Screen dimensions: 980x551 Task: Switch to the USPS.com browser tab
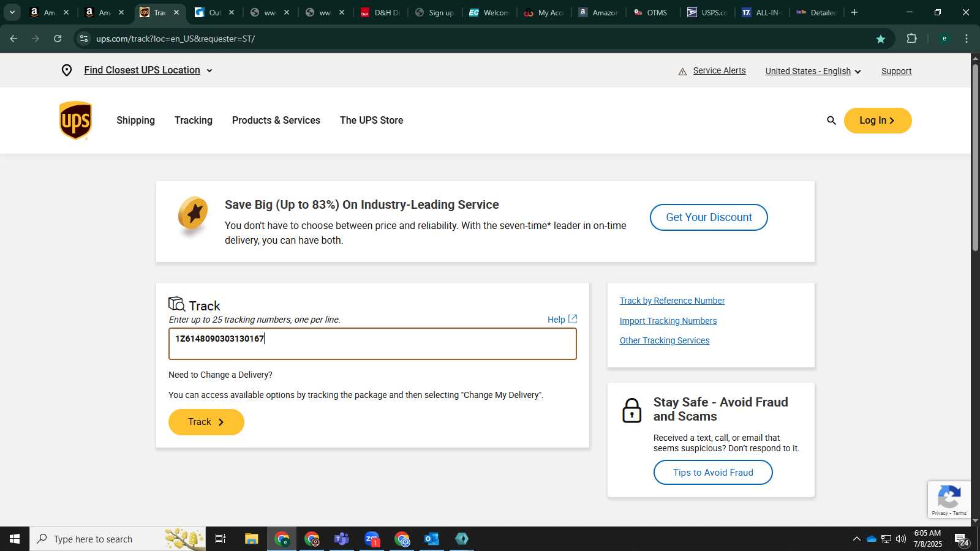(x=707, y=12)
